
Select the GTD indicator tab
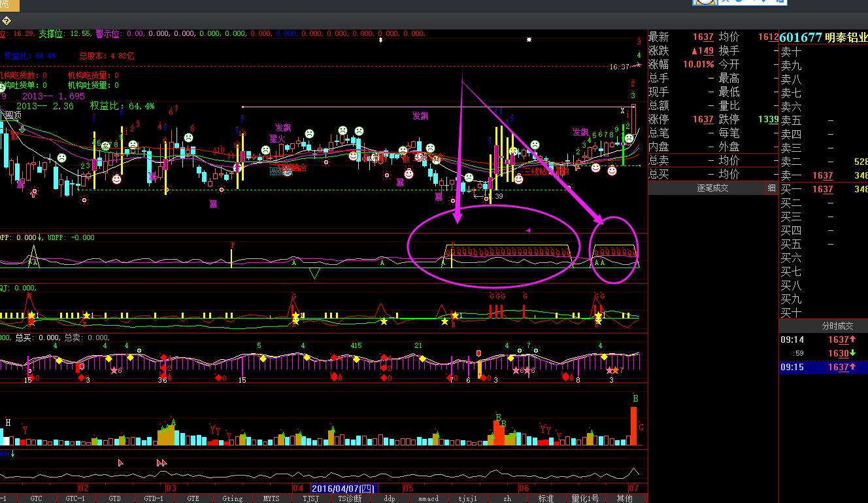pos(114,498)
